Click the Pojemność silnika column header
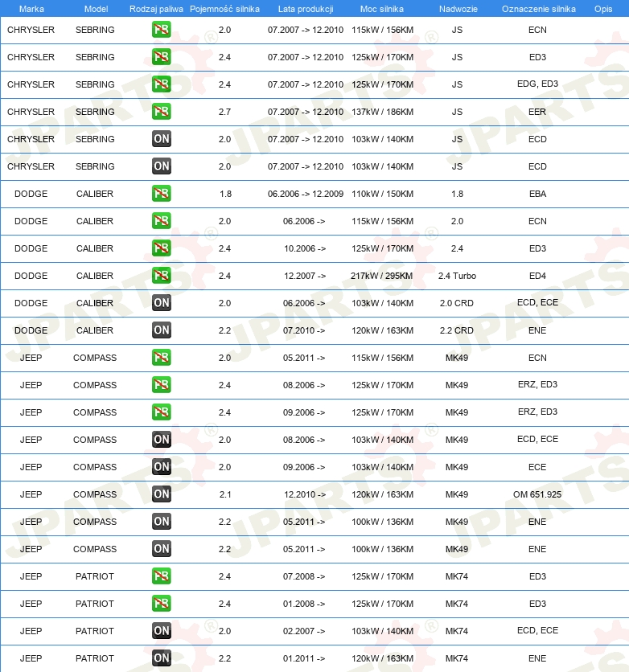 (224, 9)
